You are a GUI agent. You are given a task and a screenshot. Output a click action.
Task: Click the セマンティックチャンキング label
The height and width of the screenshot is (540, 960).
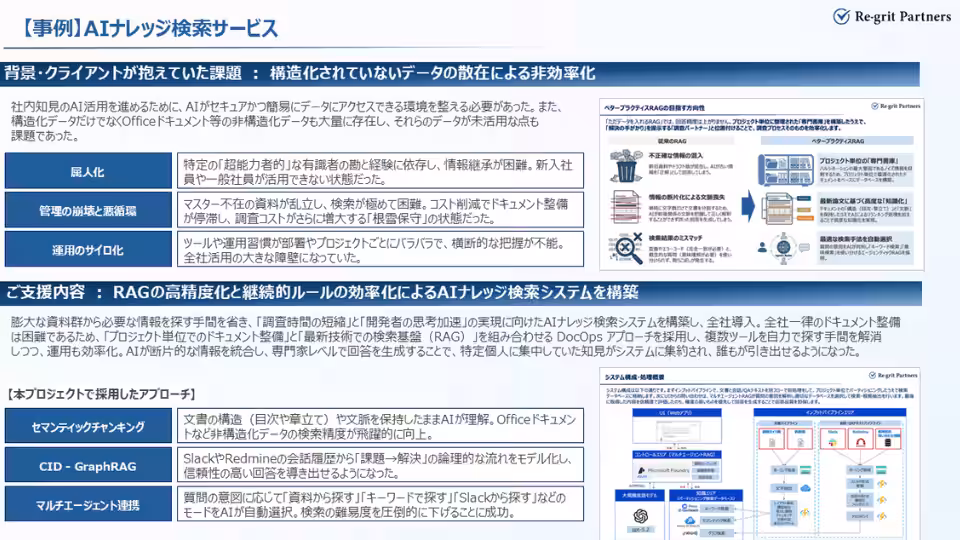88,426
